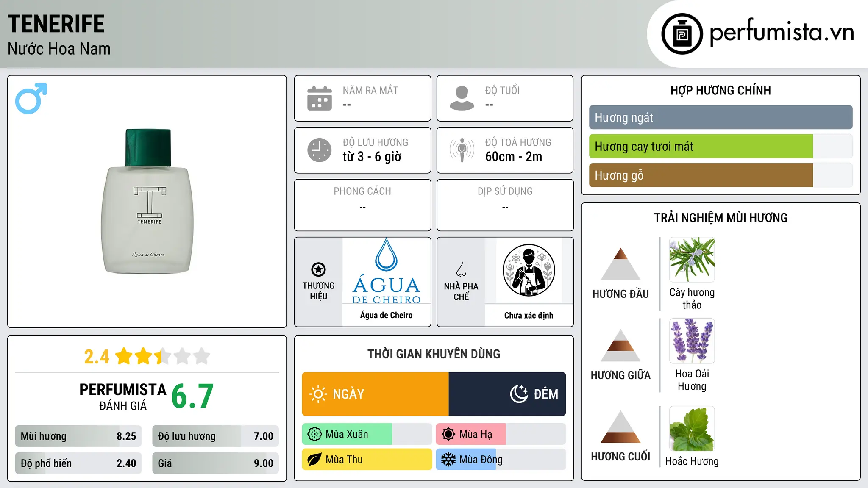868x488 pixels.
Task: Click the winter snowflake icon
Action: [x=448, y=460]
